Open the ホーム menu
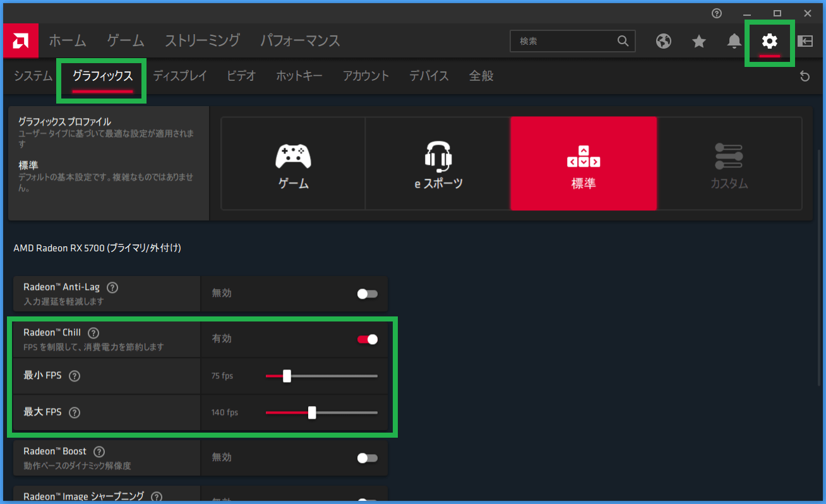This screenshot has width=826, height=504. (67, 41)
